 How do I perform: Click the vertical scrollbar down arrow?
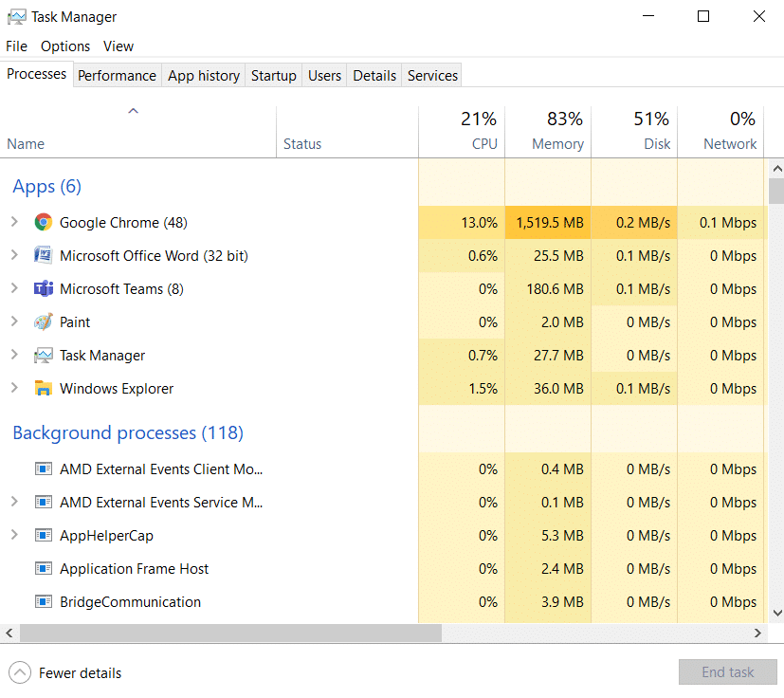[776, 614]
